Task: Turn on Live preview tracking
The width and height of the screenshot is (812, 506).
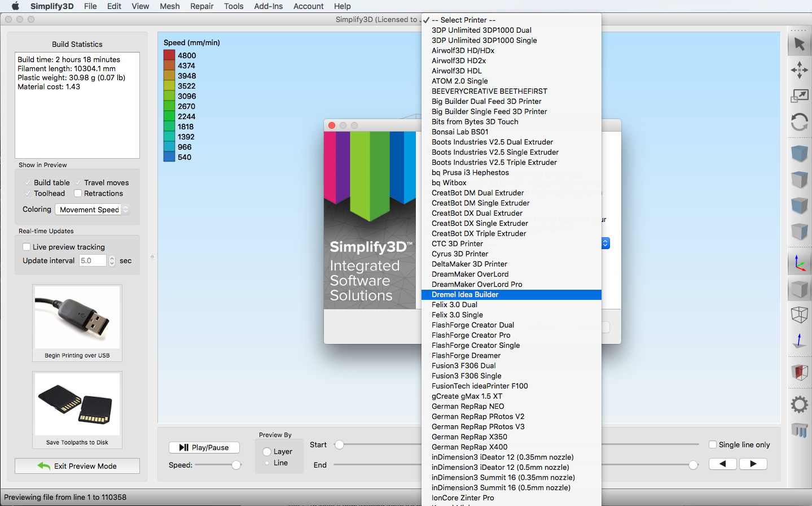Action: [x=27, y=247]
